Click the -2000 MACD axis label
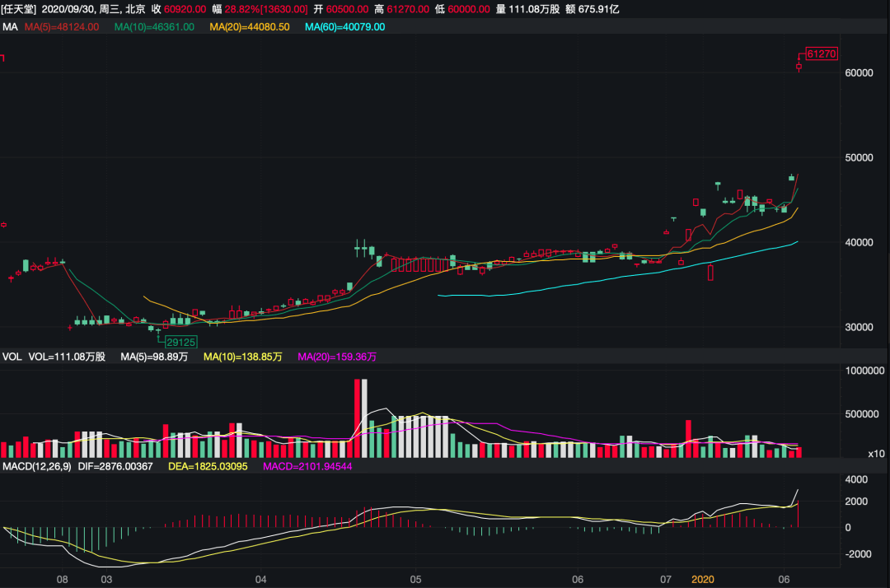 (x=858, y=554)
